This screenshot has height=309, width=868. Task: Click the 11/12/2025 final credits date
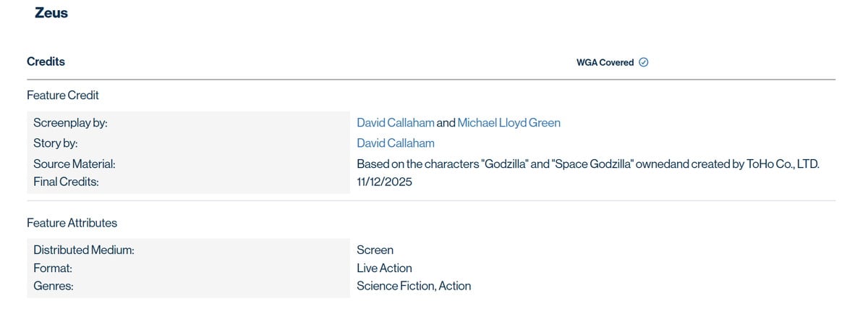[384, 182]
